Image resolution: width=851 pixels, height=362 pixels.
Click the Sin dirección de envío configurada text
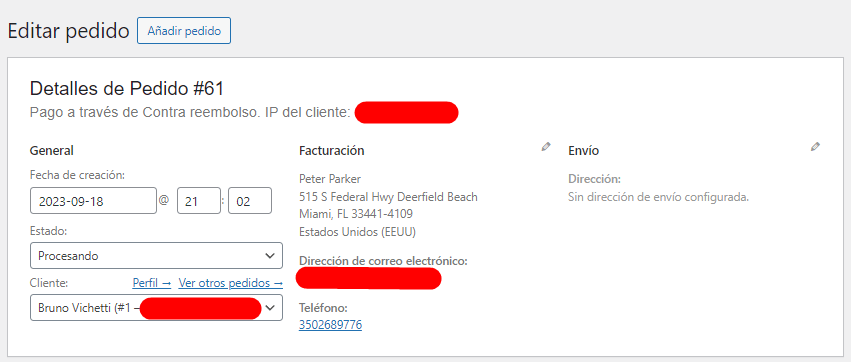[658, 197]
